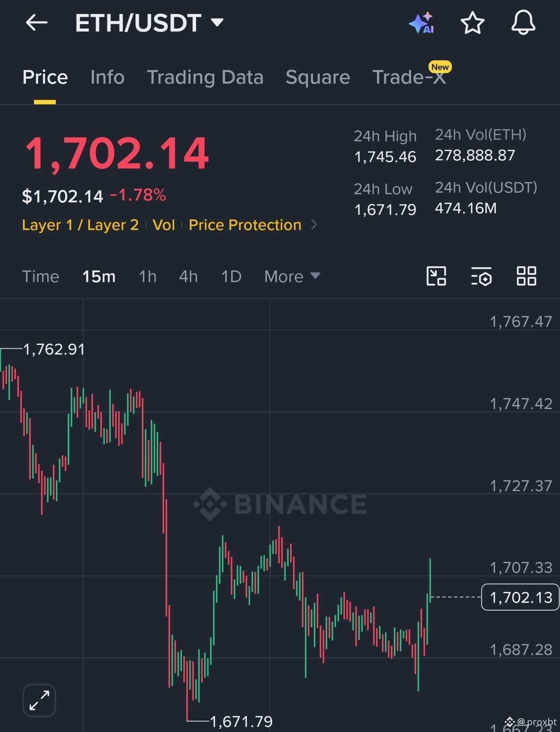Image resolution: width=560 pixels, height=732 pixels.
Task: Switch chart interval to 4h
Action: 189,277
